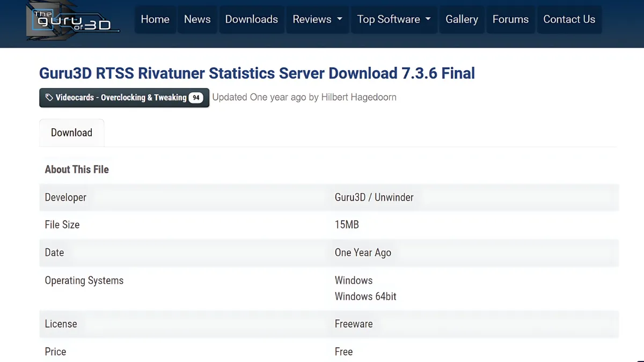
Task: Open the News section
Action: pos(197,19)
